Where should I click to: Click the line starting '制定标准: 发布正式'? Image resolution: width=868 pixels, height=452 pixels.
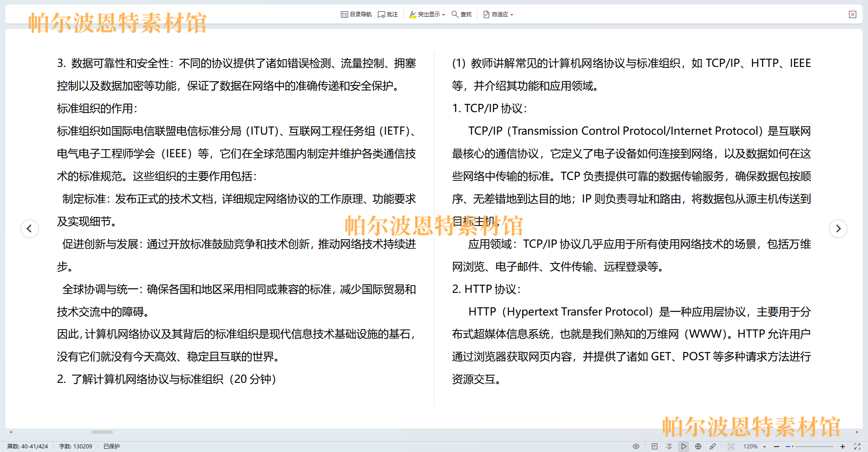pos(239,199)
